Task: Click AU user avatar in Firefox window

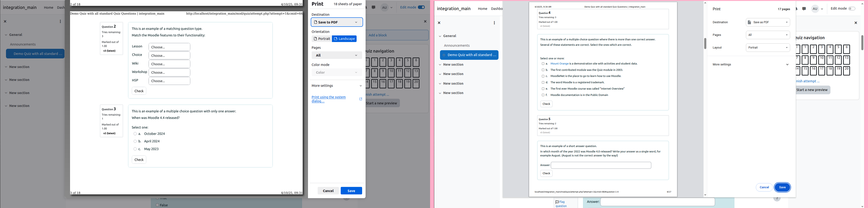Action: tap(384, 7)
